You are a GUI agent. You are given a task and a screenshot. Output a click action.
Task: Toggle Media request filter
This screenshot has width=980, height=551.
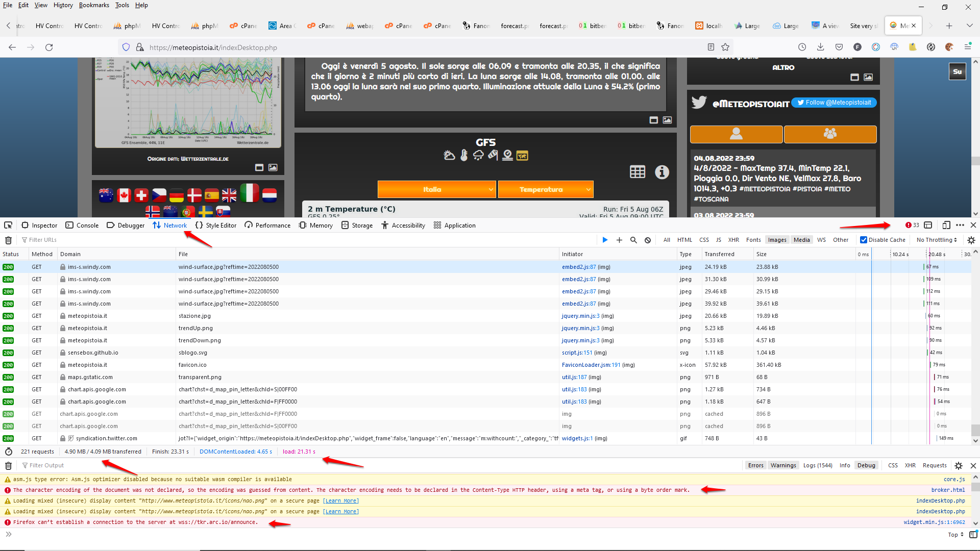801,240
